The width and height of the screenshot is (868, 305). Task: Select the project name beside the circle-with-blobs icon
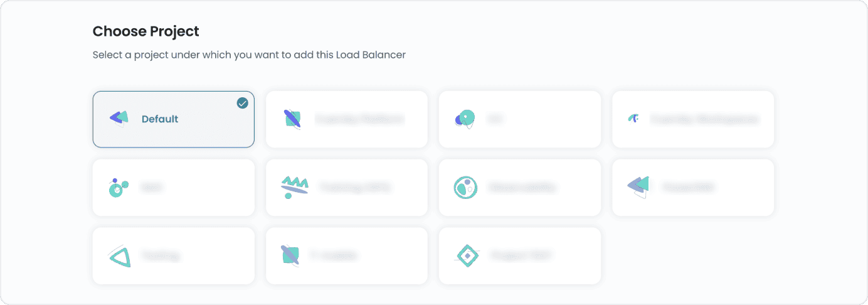point(522,187)
